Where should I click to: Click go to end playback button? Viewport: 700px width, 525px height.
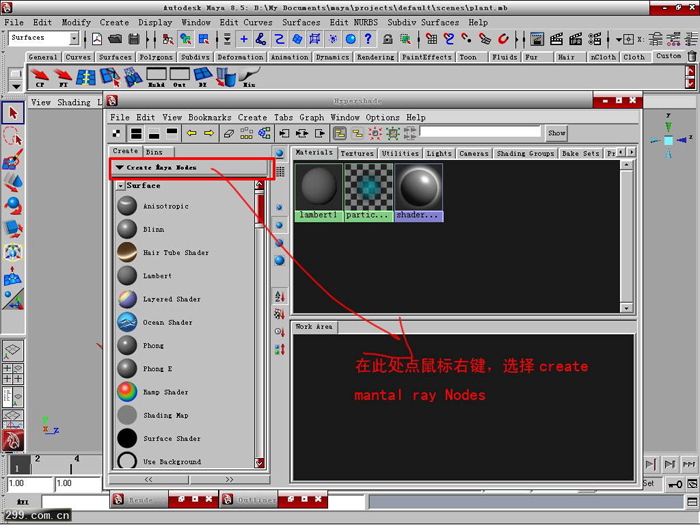[689, 464]
